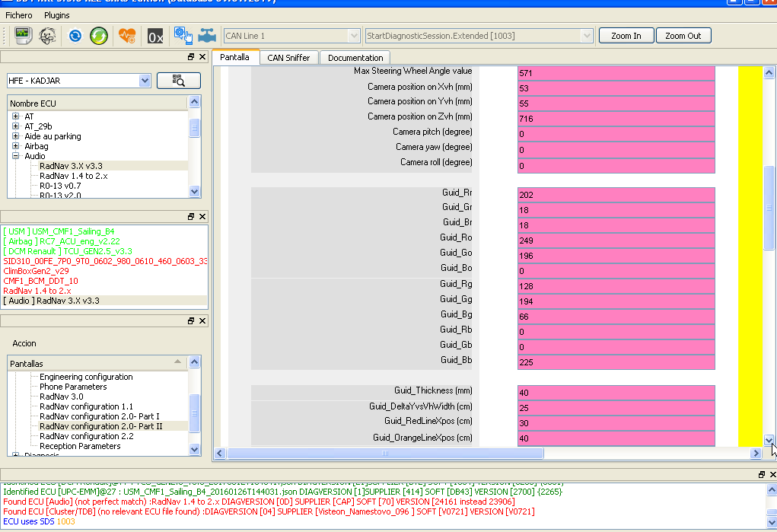Click the main screen horizontal scrollbar thumb
This screenshot has height=532, width=777.
[x=385, y=453]
